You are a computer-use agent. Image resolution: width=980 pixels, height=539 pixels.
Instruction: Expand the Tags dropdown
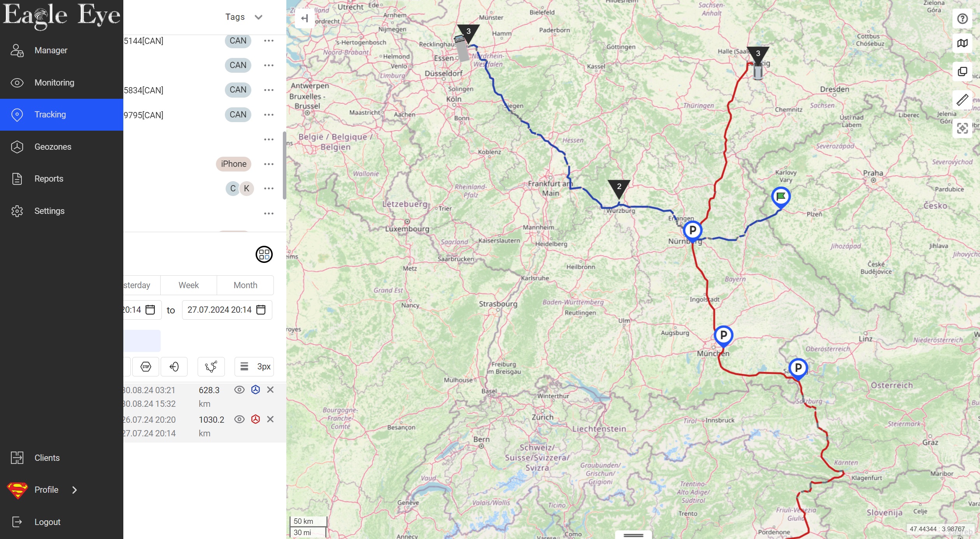244,17
